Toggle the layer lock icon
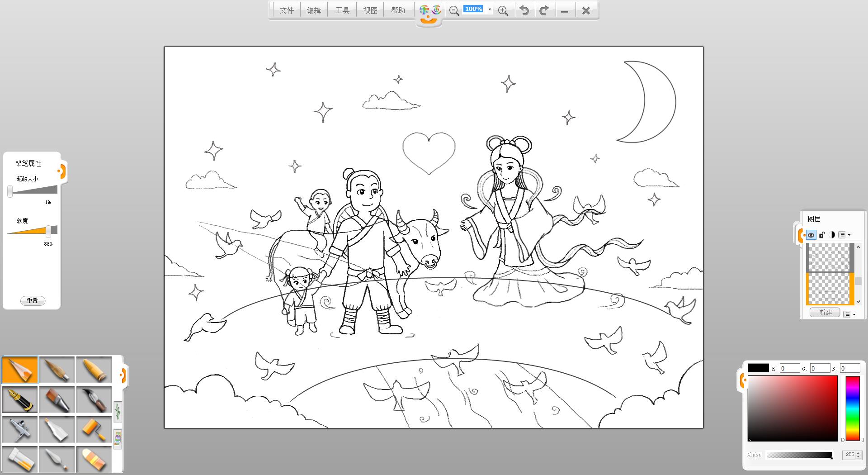This screenshot has height=475, width=868. tap(822, 235)
